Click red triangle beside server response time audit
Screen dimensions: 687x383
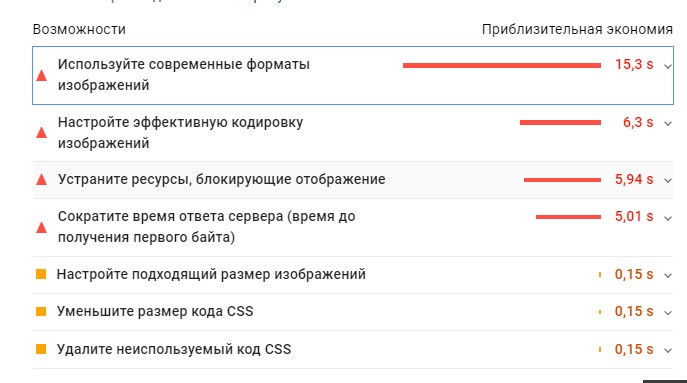tap(42, 227)
